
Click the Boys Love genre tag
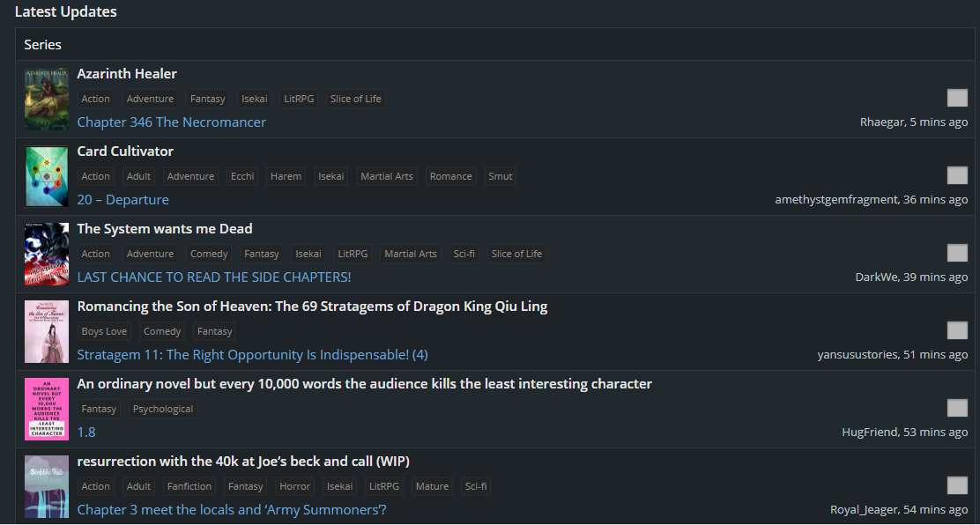[x=104, y=331]
